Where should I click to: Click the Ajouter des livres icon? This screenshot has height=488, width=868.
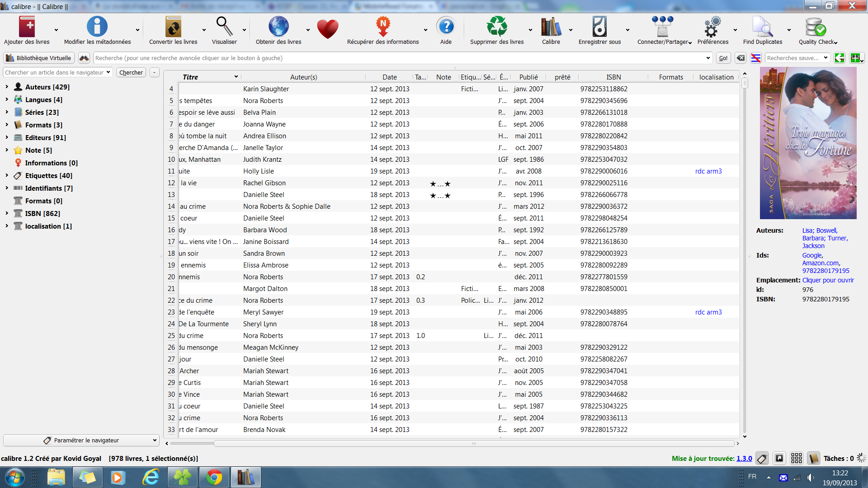click(27, 27)
